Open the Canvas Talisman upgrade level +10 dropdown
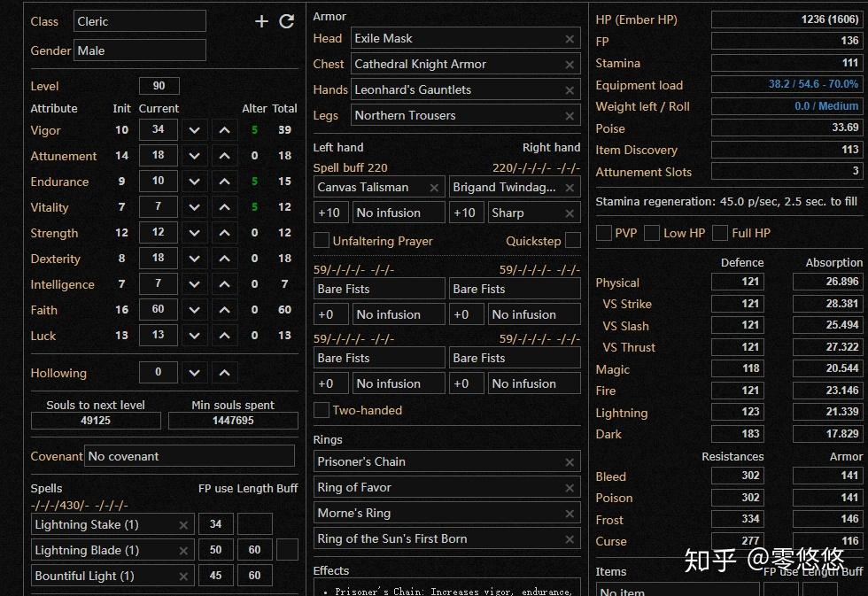 tap(331, 213)
